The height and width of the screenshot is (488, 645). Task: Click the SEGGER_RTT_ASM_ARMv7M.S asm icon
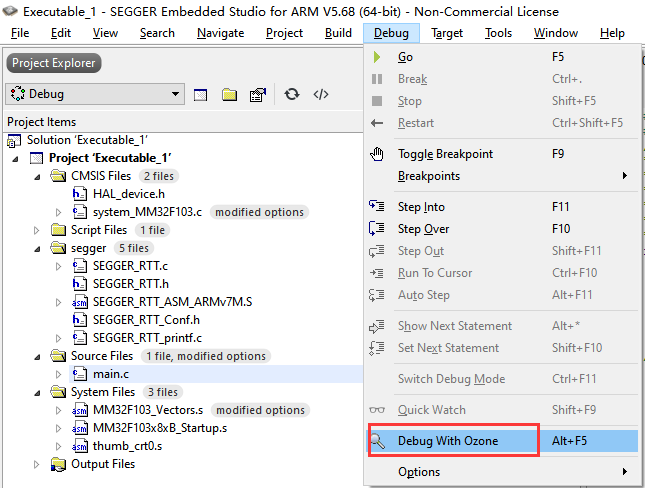(79, 302)
